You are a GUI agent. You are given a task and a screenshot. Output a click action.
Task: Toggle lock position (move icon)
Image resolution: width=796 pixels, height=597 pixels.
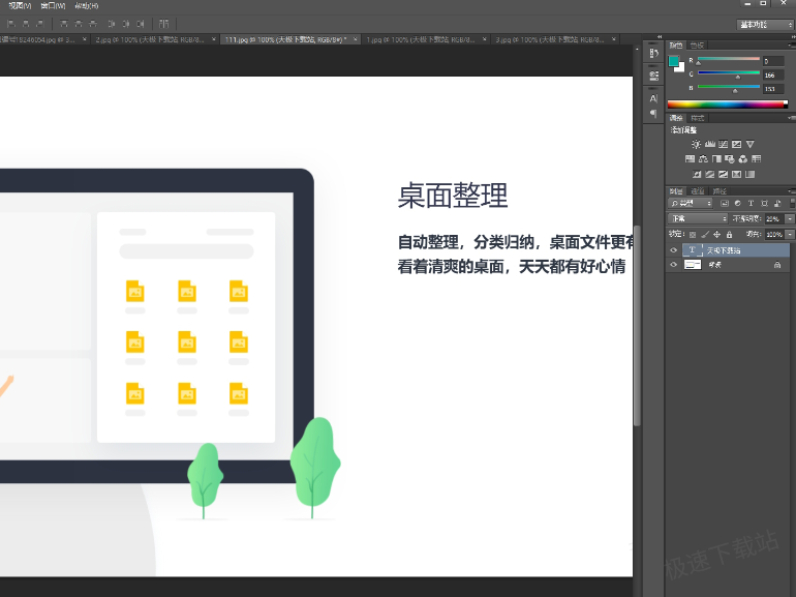[x=717, y=235]
